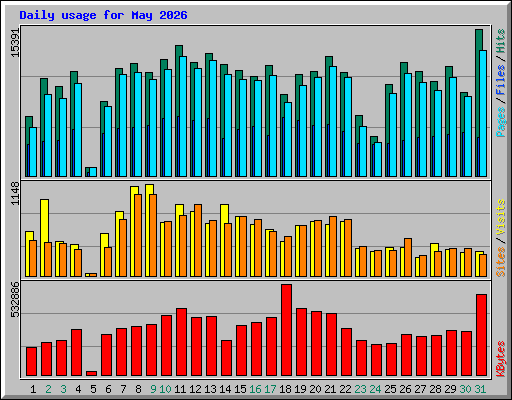
Task: Click day 16 weekend axis label
Action: tap(255, 389)
